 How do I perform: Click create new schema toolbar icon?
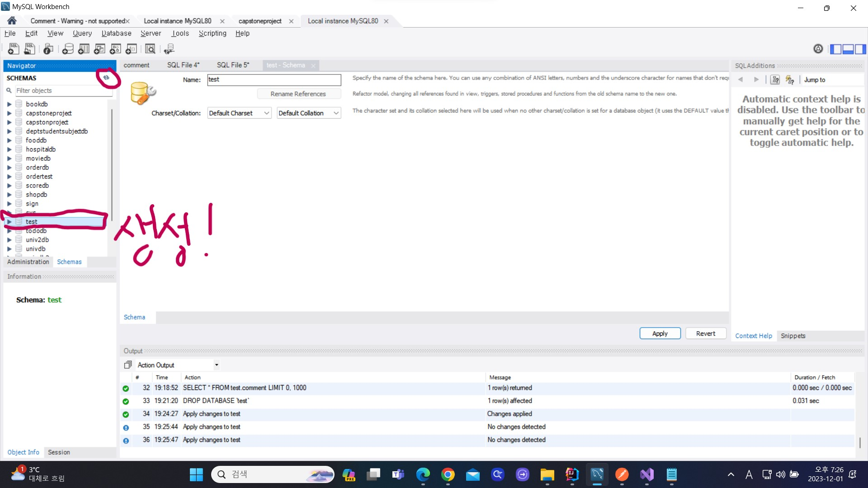pyautogui.click(x=68, y=49)
